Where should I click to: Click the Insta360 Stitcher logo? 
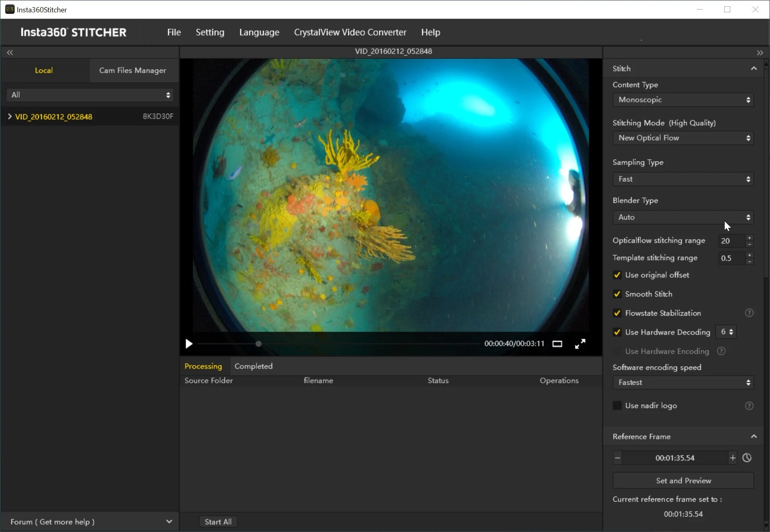pos(74,32)
